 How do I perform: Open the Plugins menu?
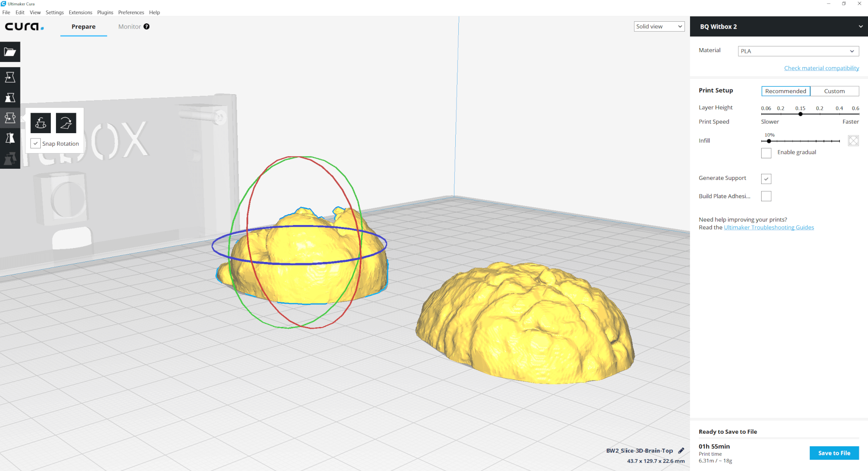[x=105, y=12]
